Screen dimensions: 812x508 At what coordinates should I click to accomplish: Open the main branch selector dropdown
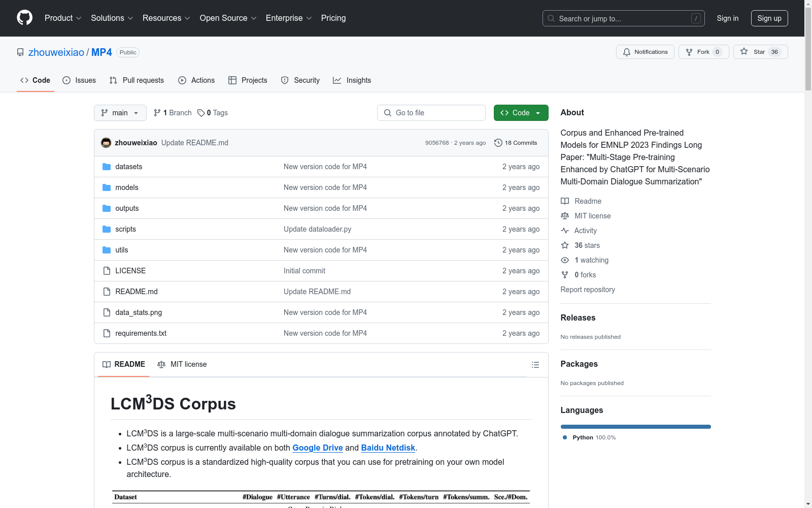coord(120,113)
